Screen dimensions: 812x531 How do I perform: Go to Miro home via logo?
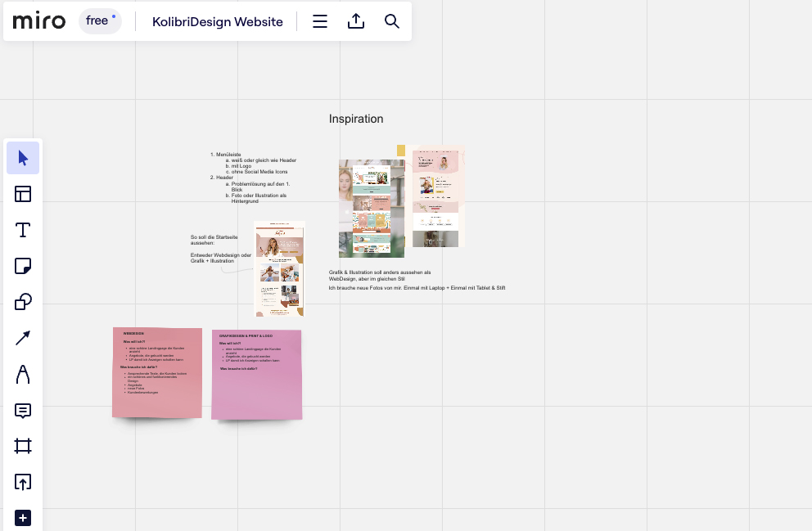(x=39, y=21)
